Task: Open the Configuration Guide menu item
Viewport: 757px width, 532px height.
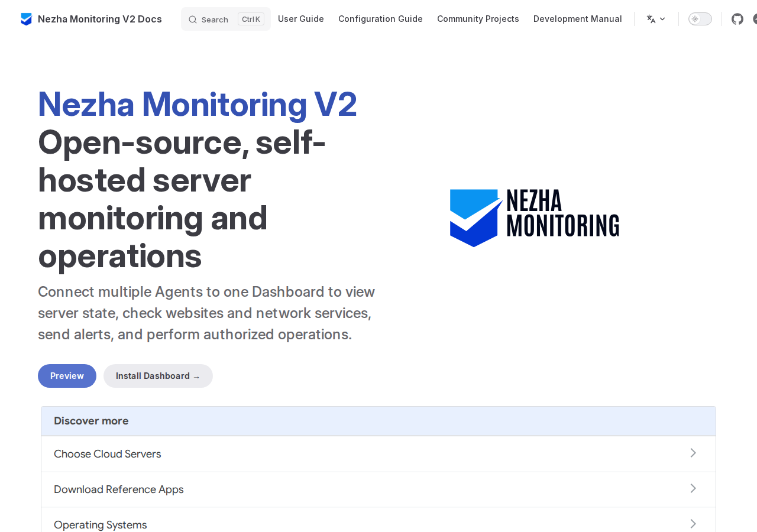Action: 380,19
